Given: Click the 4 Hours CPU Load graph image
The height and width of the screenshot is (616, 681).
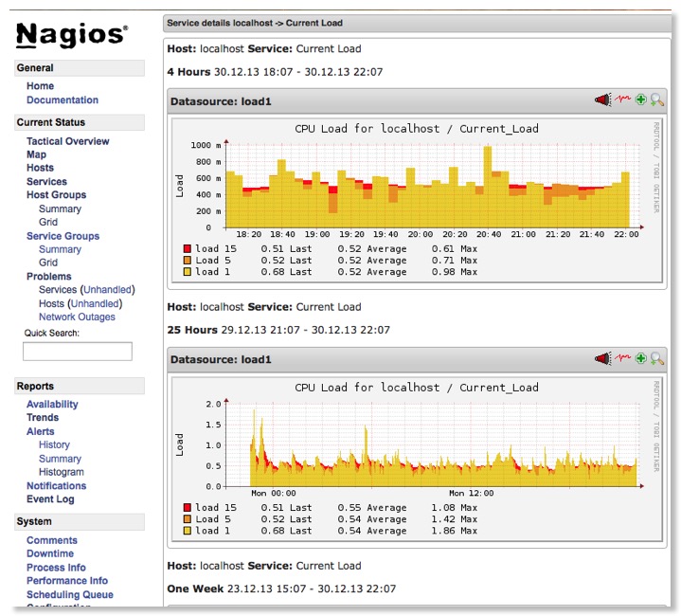Looking at the screenshot, I should click(417, 200).
